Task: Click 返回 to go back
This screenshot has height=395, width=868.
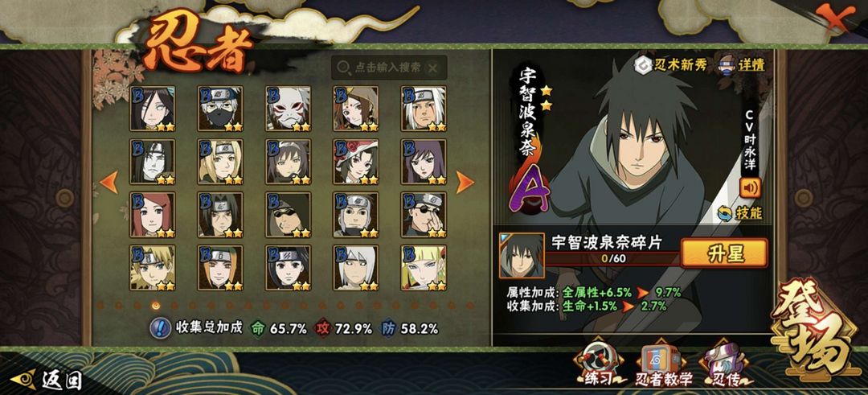Action: [x=47, y=380]
